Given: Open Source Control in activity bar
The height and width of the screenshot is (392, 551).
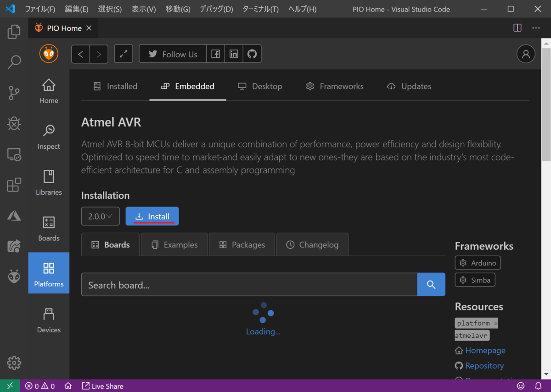Looking at the screenshot, I should coord(14,93).
